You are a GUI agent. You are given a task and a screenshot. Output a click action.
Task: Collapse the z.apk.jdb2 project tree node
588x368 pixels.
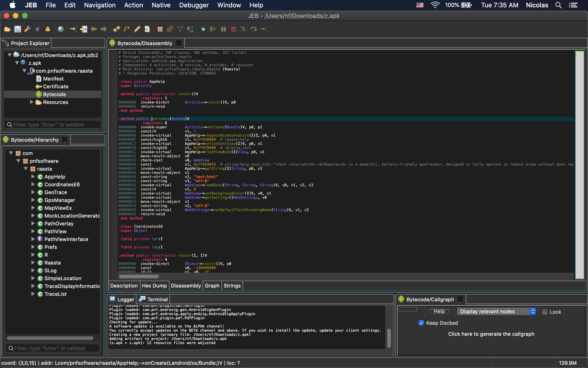click(9, 55)
